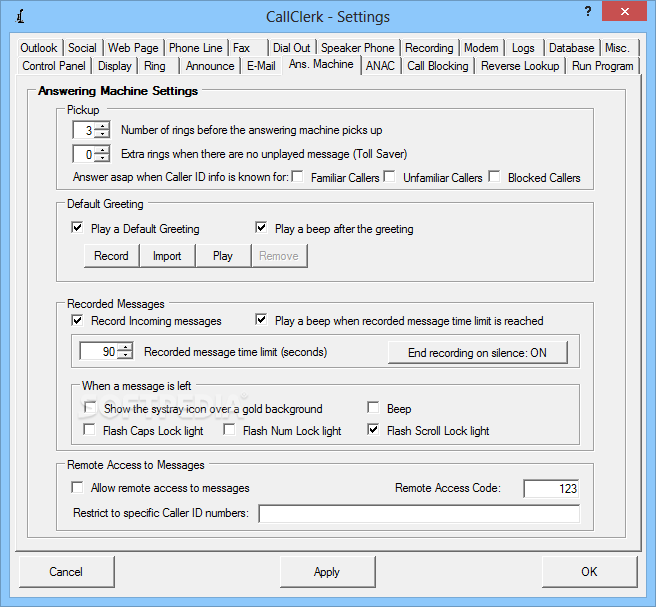Click the Apply button

pos(327,571)
